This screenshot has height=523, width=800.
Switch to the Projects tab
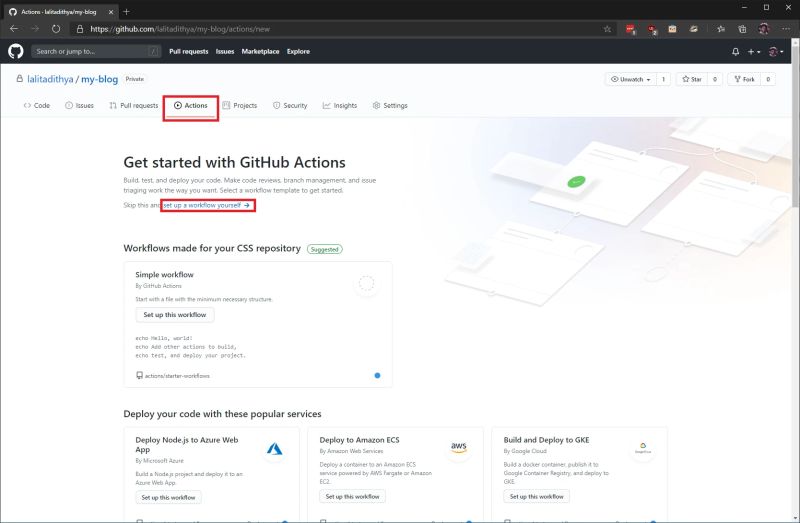240,106
